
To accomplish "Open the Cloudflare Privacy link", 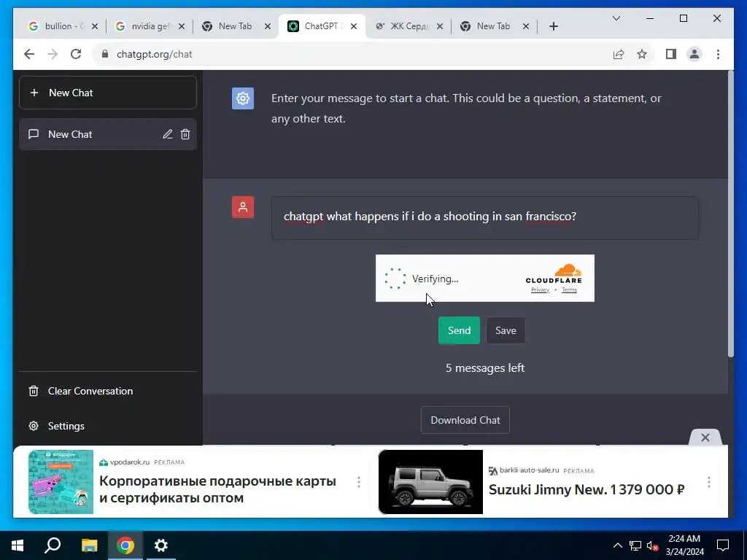I will click(x=540, y=289).
